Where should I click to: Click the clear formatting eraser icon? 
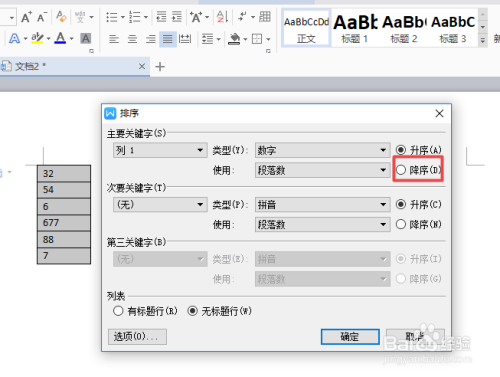point(61,16)
